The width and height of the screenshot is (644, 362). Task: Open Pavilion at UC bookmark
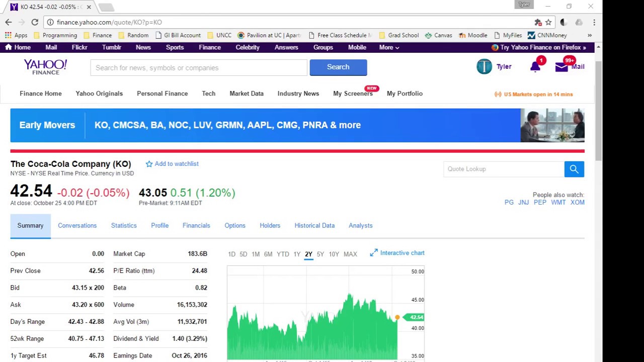click(x=269, y=35)
